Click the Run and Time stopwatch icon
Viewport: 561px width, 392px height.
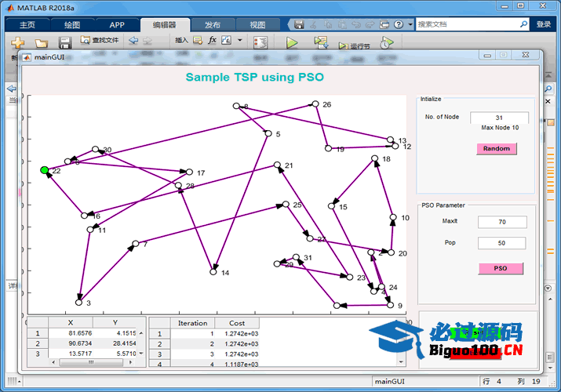pyautogui.click(x=386, y=42)
